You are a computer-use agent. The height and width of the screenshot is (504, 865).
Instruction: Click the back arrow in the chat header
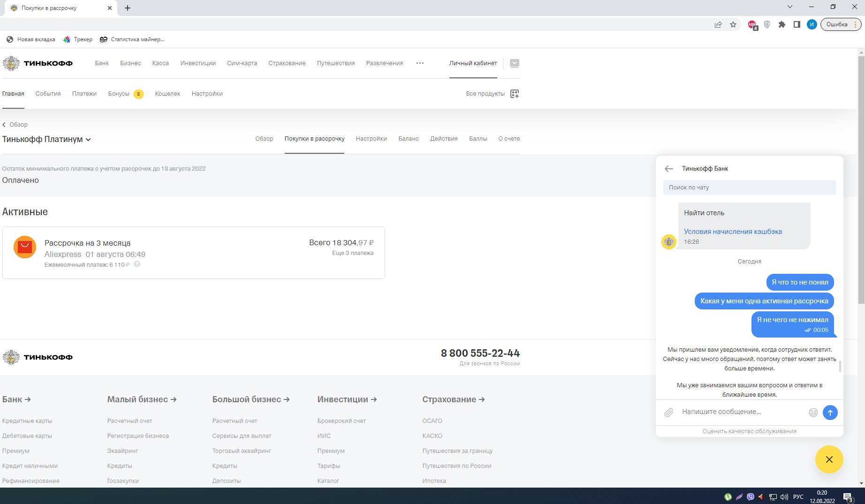(669, 169)
